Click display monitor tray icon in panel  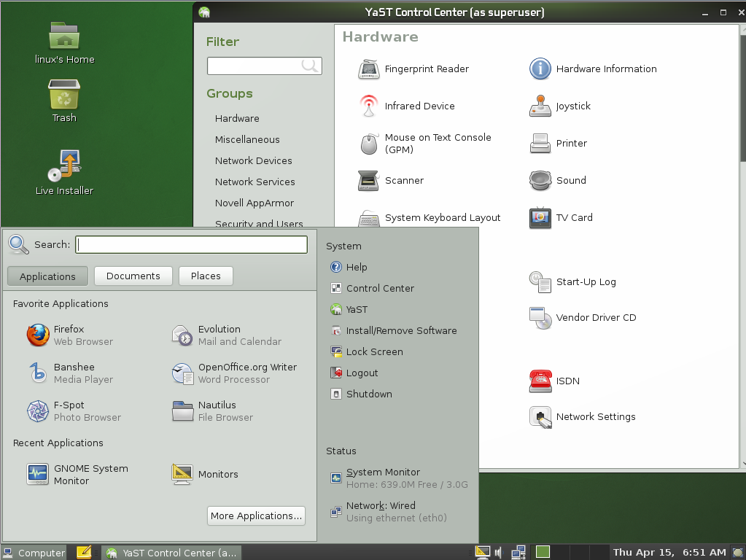(x=483, y=552)
